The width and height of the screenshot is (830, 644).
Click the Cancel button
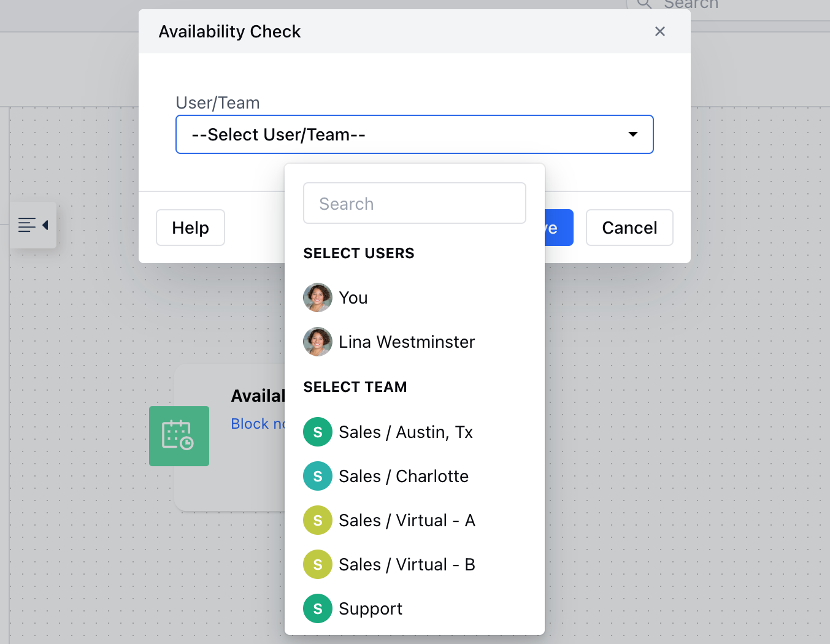[x=629, y=228]
